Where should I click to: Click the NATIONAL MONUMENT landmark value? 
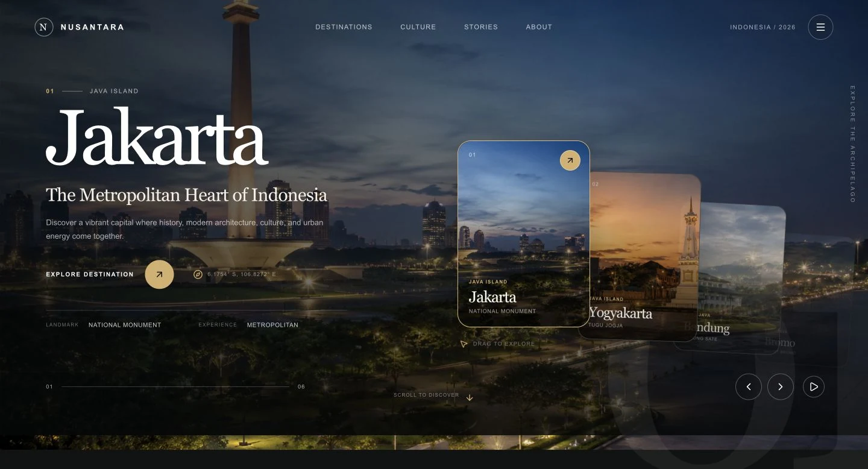[125, 325]
